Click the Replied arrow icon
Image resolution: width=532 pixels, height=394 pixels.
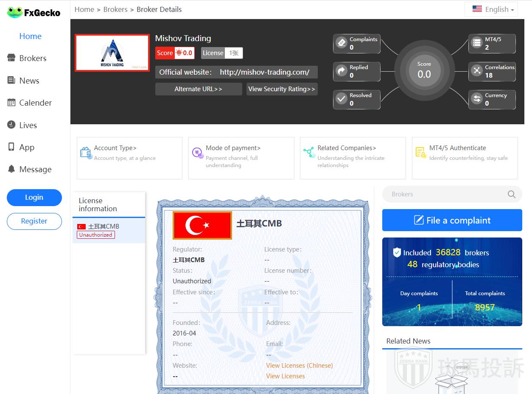tap(342, 71)
